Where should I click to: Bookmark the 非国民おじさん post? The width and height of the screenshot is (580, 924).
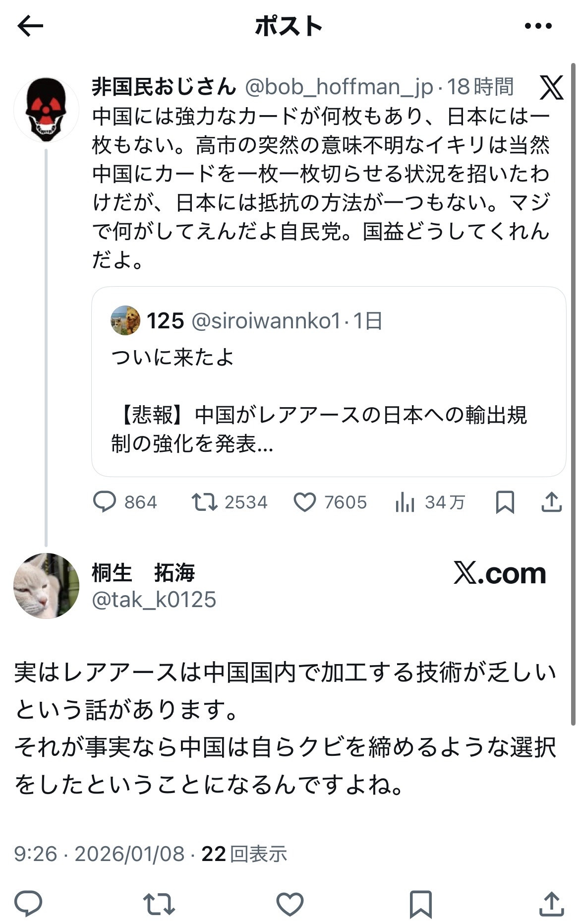[505, 502]
